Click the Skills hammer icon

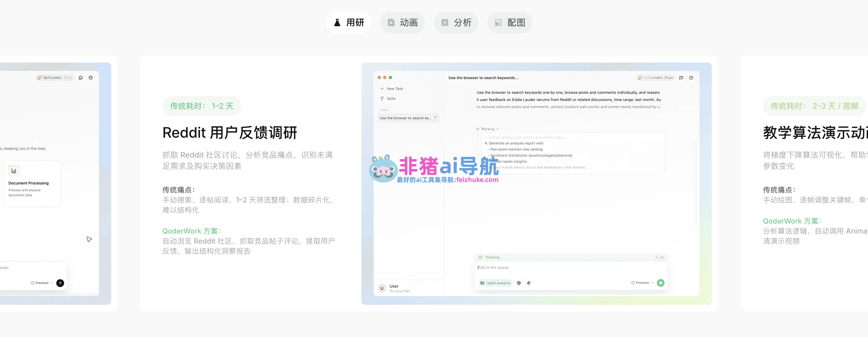pyautogui.click(x=382, y=99)
